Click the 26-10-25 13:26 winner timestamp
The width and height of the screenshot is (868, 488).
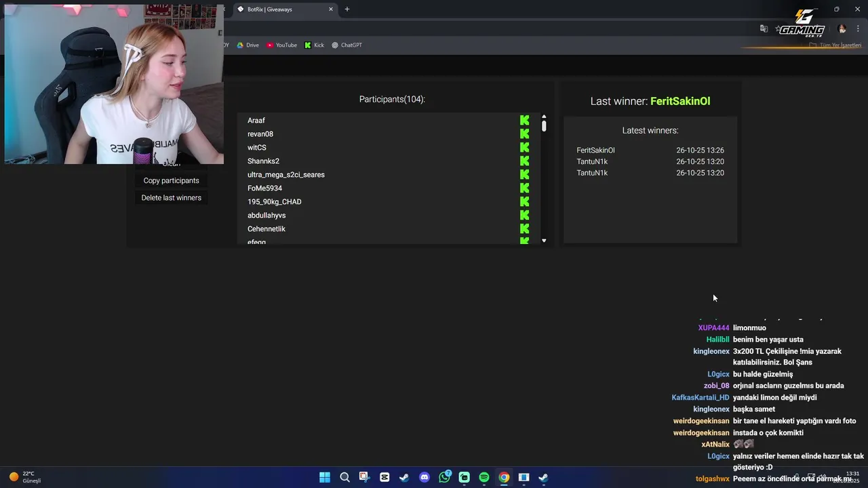click(700, 150)
